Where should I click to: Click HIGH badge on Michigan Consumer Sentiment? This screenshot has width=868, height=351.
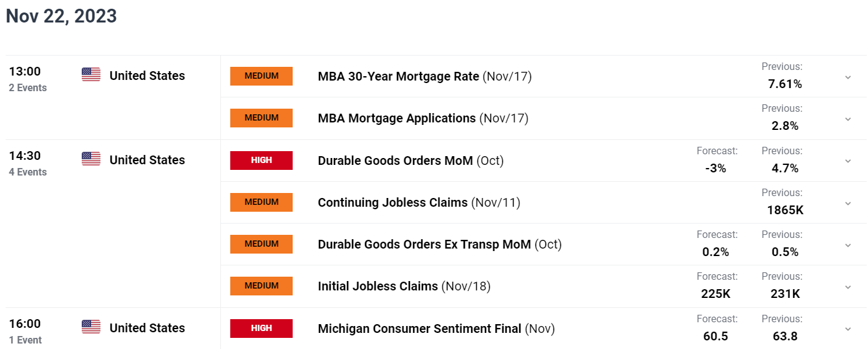tap(261, 328)
